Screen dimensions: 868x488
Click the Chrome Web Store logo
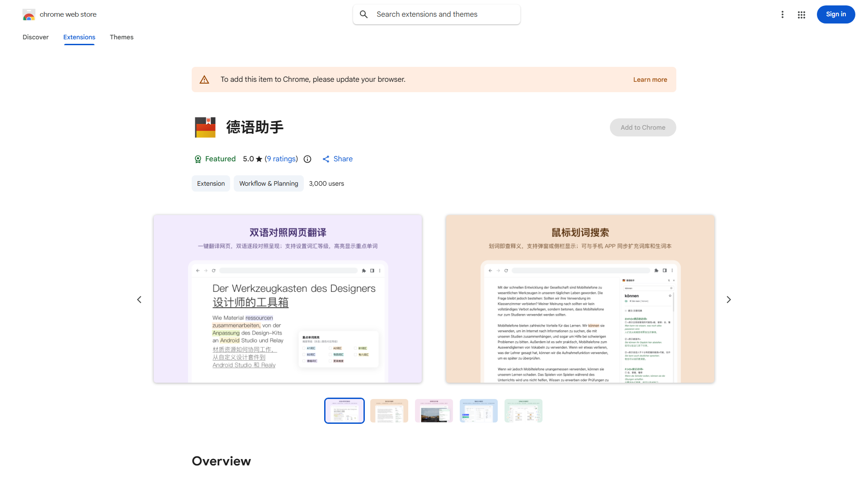[x=29, y=14]
